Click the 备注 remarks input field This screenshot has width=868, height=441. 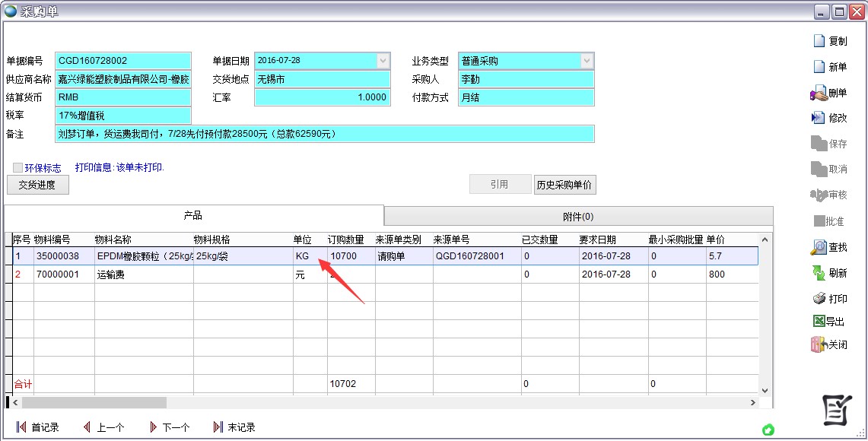click(x=325, y=134)
